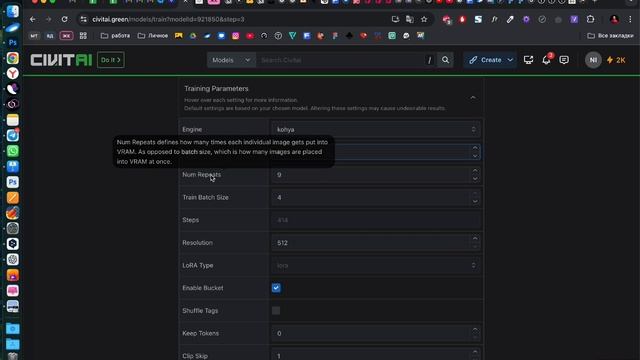Open Civitai notifications bell
The image size is (640, 360).
(546, 60)
